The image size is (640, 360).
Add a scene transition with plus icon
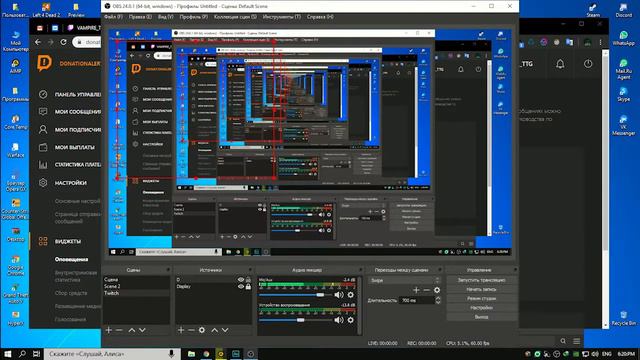(x=416, y=290)
